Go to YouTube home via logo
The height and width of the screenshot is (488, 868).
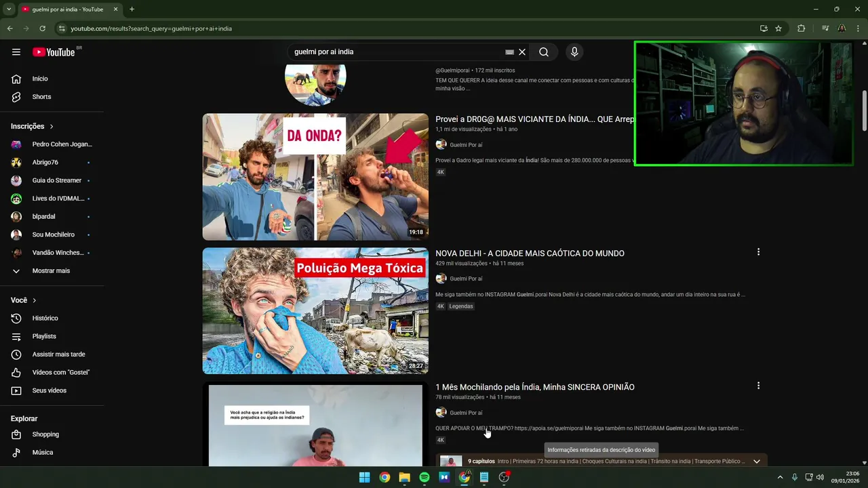click(54, 52)
